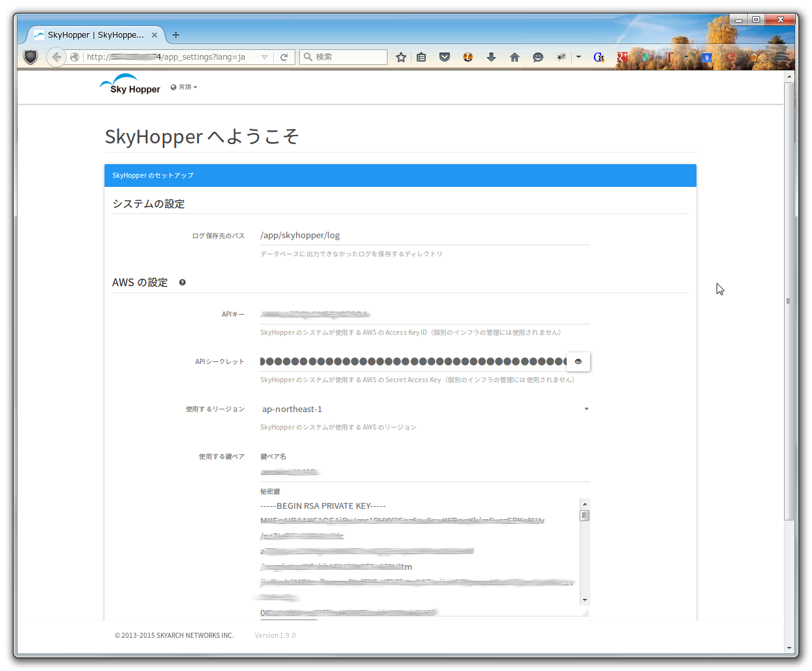Click the SKYARCH NETWORKS copyright text
The height and width of the screenshot is (671, 812).
pos(175,636)
